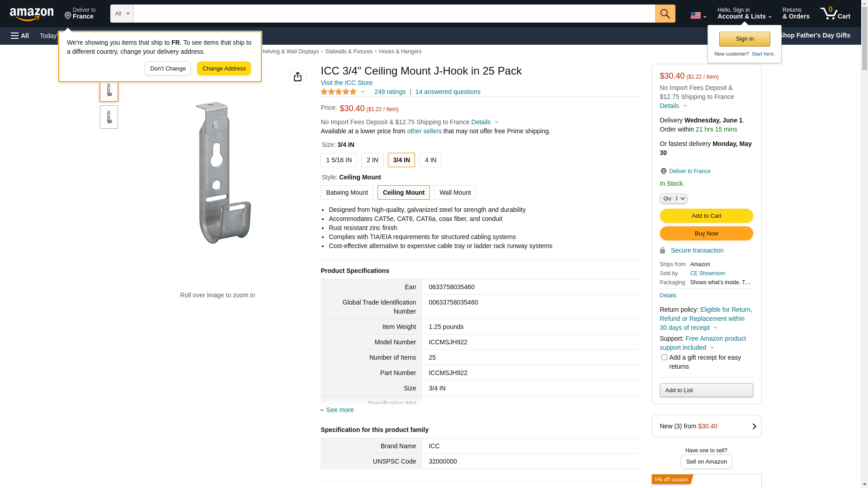The width and height of the screenshot is (868, 488).
Task: Select the second product thumbnail image
Action: 109,117
